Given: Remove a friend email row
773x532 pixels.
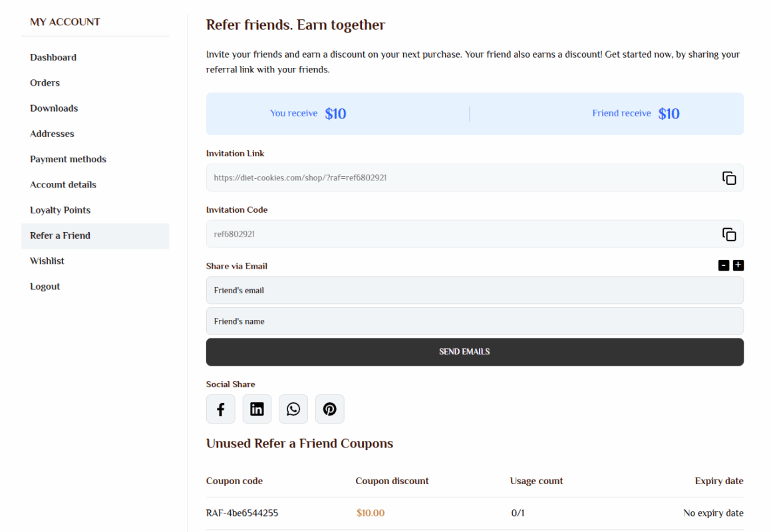Looking at the screenshot, I should pyautogui.click(x=724, y=266).
